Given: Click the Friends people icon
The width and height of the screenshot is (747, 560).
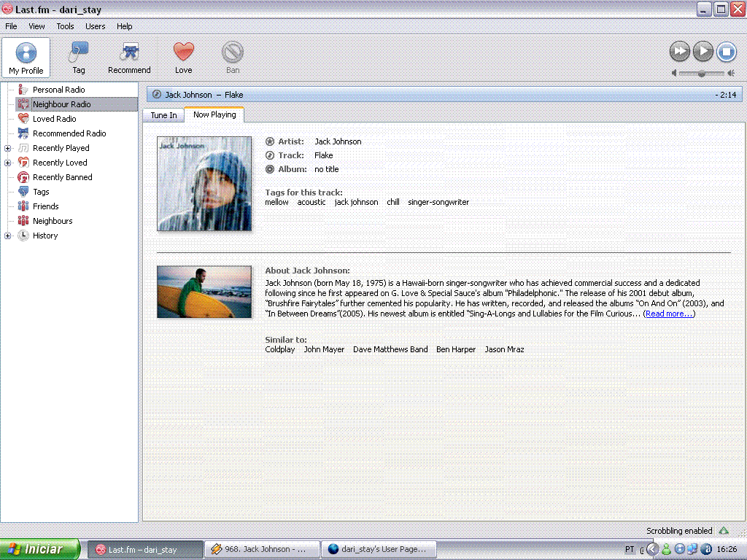Looking at the screenshot, I should 23,206.
